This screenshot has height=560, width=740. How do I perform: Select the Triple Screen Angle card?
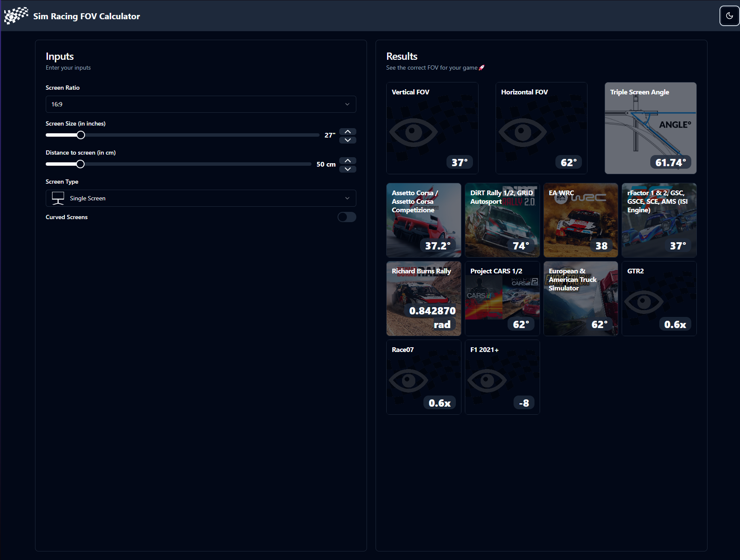click(651, 128)
